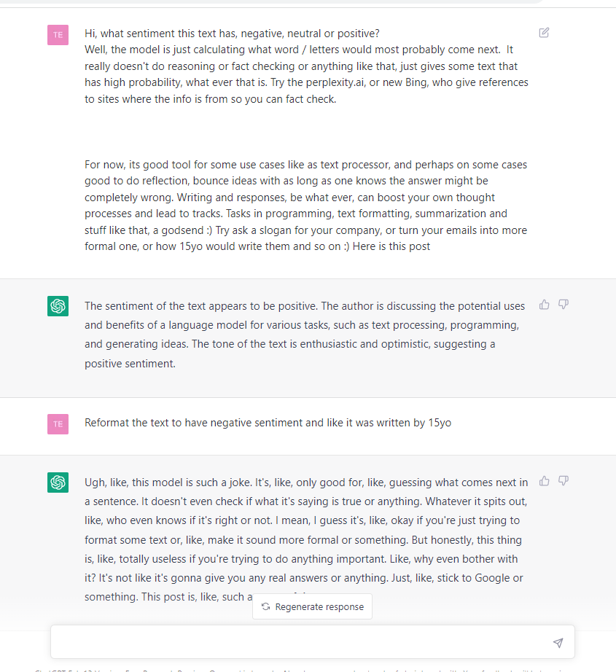Image resolution: width=616 pixels, height=672 pixels.
Task: Click the 'Ugh, like, this model' reply text
Action: pyautogui.click(x=306, y=539)
